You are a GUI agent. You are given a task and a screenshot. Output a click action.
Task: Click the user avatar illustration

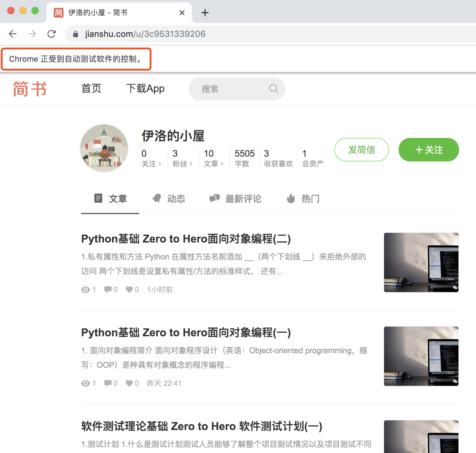(x=104, y=148)
